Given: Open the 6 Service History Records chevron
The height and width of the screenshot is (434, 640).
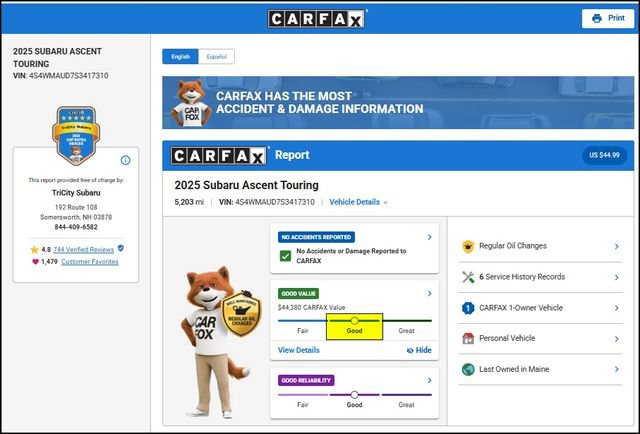Looking at the screenshot, I should pyautogui.click(x=617, y=277).
